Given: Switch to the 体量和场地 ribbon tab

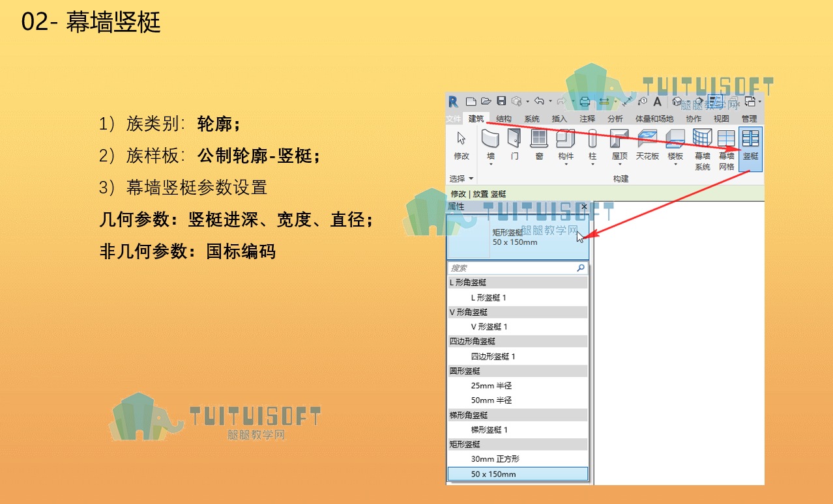Looking at the screenshot, I should pyautogui.click(x=655, y=119).
